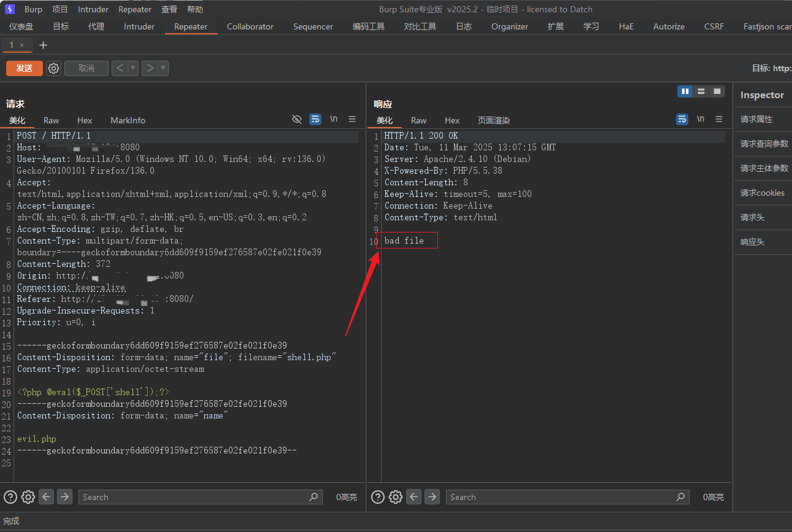Click 'Content-Length: 372' request header line
Image resolution: width=792 pixels, height=532 pixels.
click(x=64, y=264)
